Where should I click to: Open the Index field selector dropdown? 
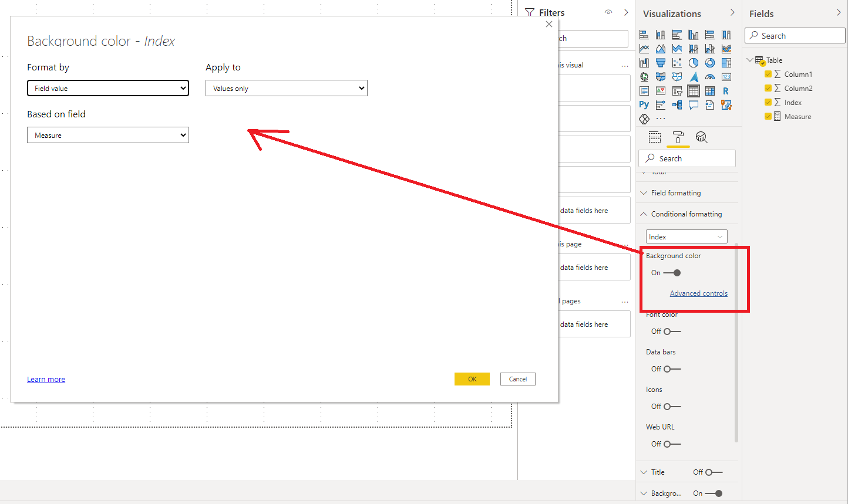tap(687, 236)
